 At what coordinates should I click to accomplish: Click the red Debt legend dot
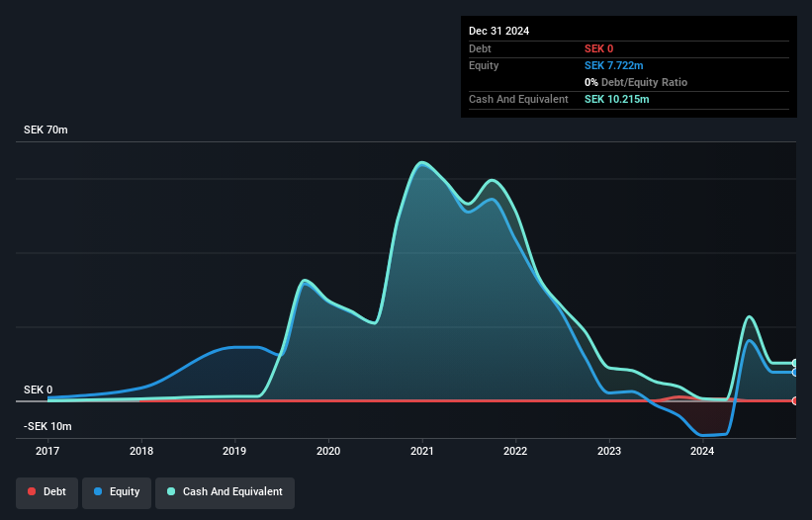click(x=32, y=491)
